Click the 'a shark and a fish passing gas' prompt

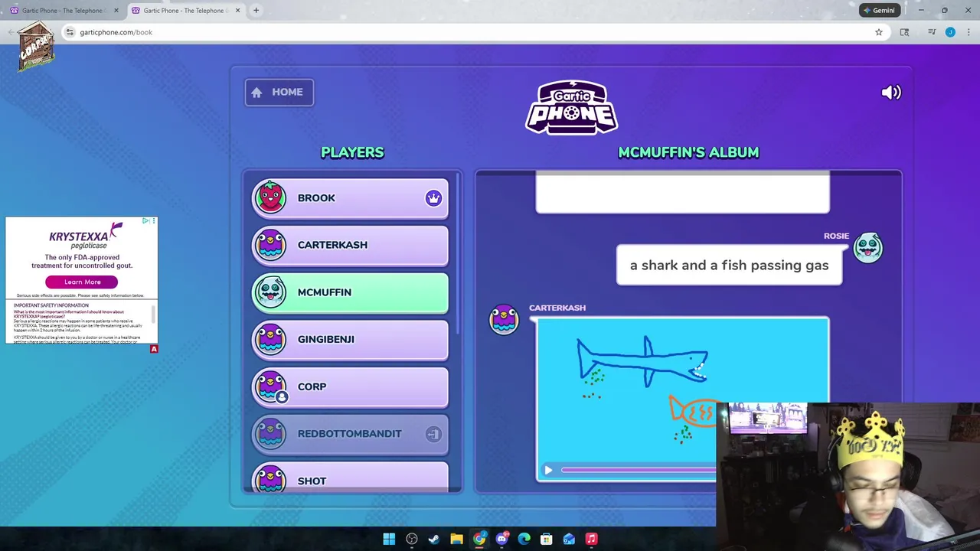[729, 266]
